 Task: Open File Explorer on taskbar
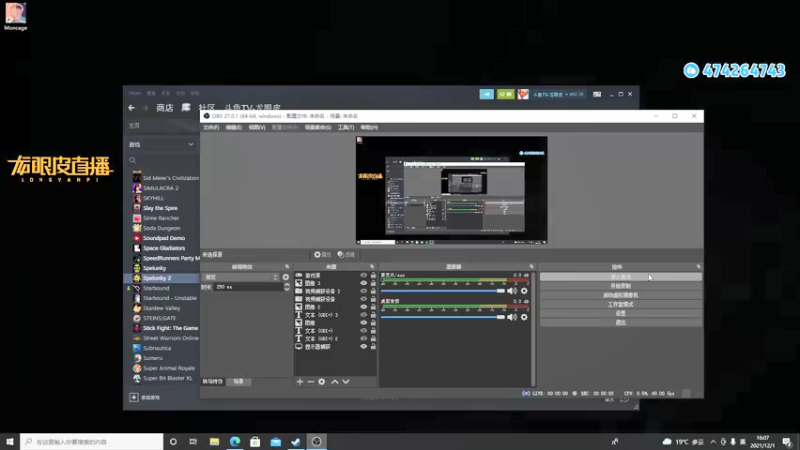coord(214,441)
